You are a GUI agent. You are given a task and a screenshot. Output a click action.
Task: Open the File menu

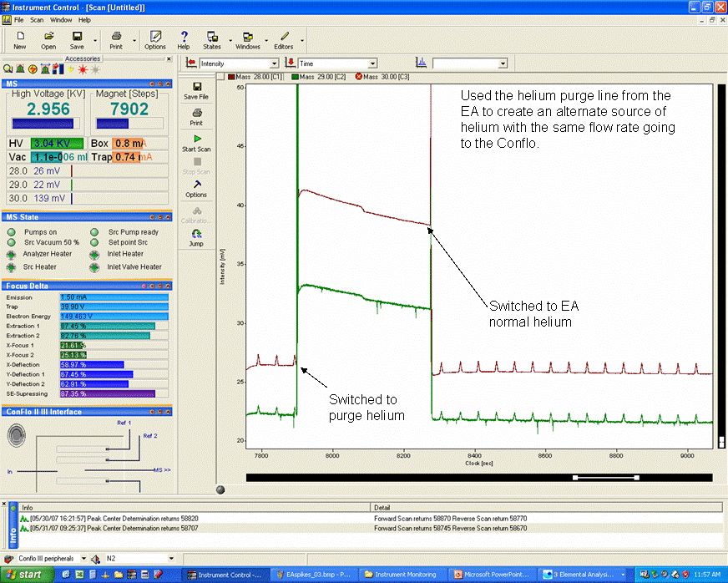click(x=18, y=20)
